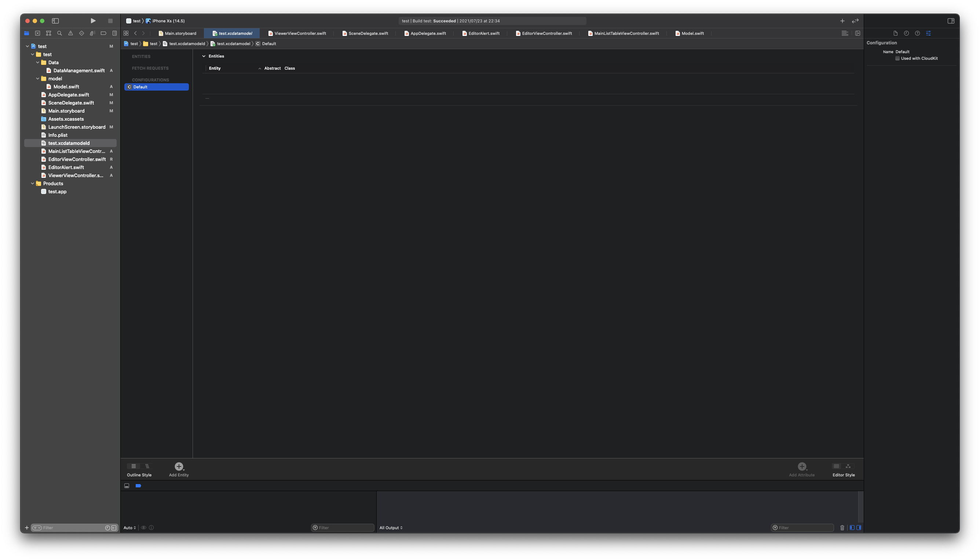The width and height of the screenshot is (980, 560).
Task: Click trash icon to clear console
Action: [x=842, y=528]
